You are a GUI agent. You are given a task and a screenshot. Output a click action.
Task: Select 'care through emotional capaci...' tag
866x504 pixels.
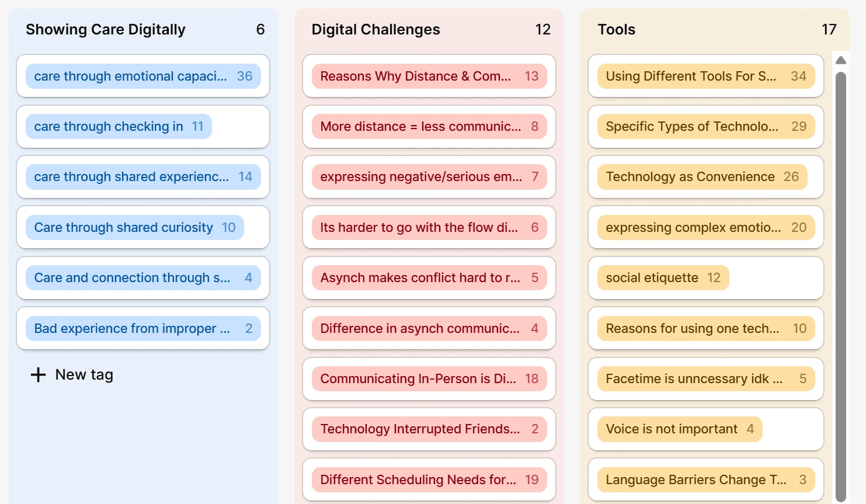coord(143,76)
